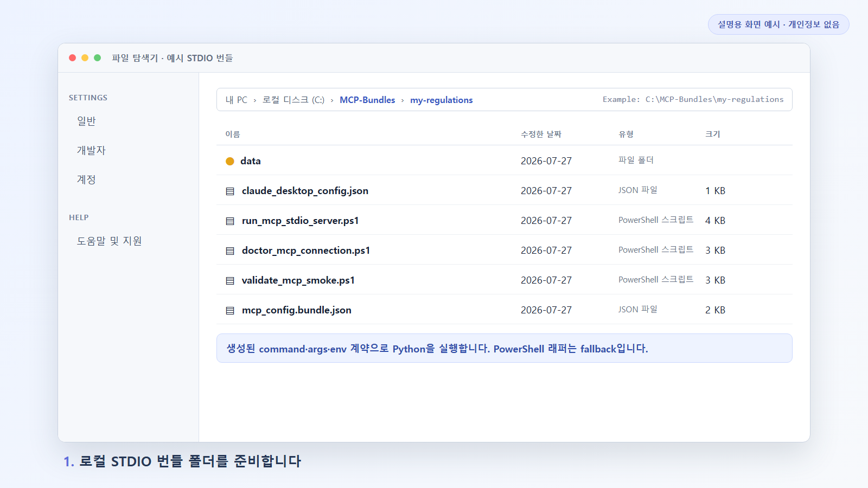868x488 pixels.
Task: Click the date of validate_mcp_smoke.ps1
Action: coord(546,280)
